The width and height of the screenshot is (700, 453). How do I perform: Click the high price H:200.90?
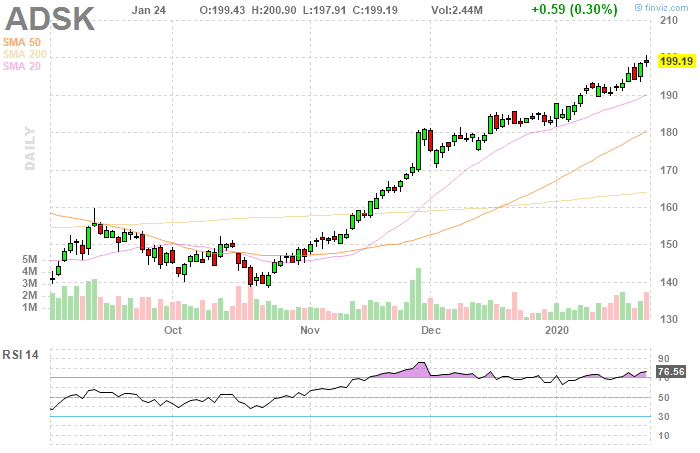(274, 10)
